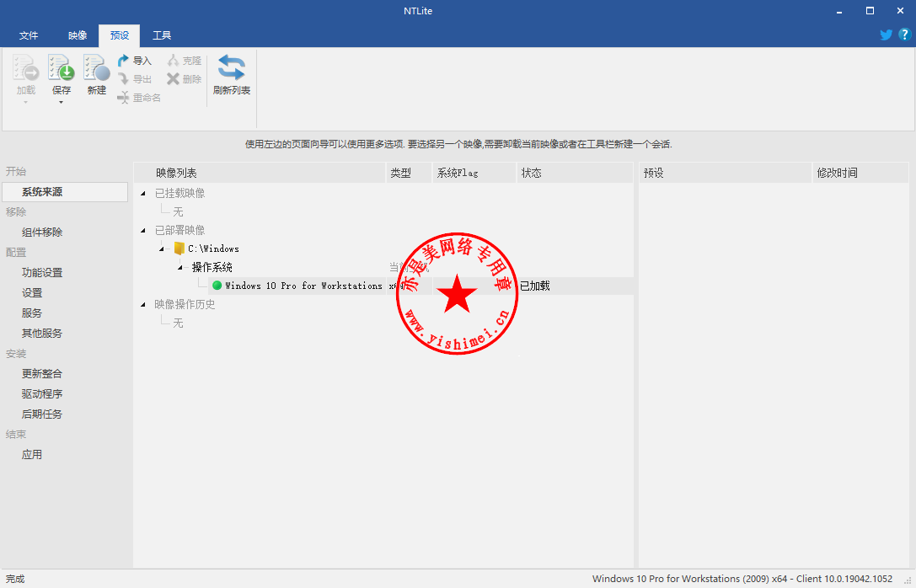The width and height of the screenshot is (916, 588).
Task: Collapse the 映像操作历史 tree group
Action: pyautogui.click(x=143, y=304)
